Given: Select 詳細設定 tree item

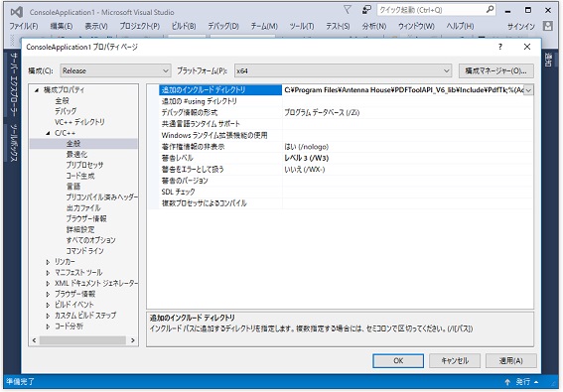Looking at the screenshot, I should [x=80, y=229].
